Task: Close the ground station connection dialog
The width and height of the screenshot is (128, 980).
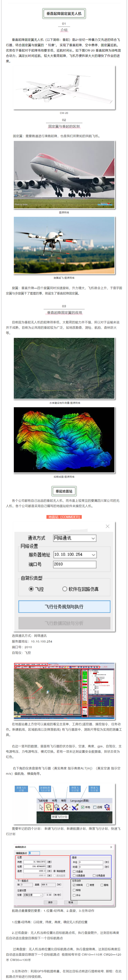Action: click(108, 526)
